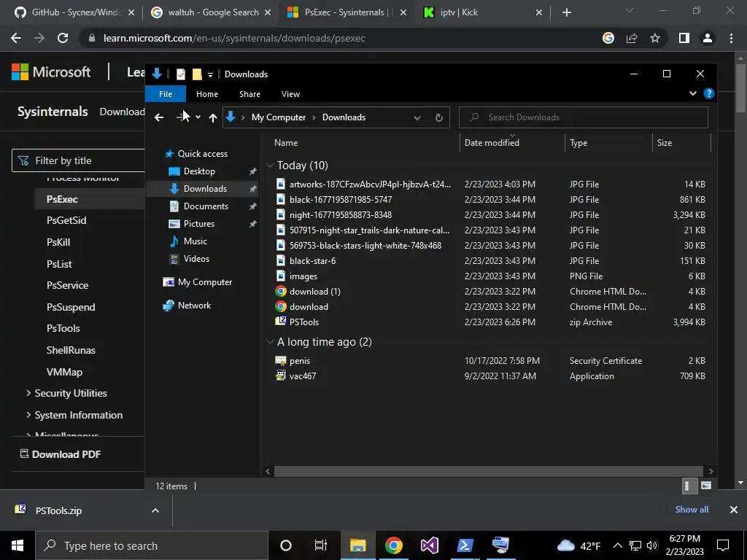Click the share page icon in Chrome

pos(632,38)
